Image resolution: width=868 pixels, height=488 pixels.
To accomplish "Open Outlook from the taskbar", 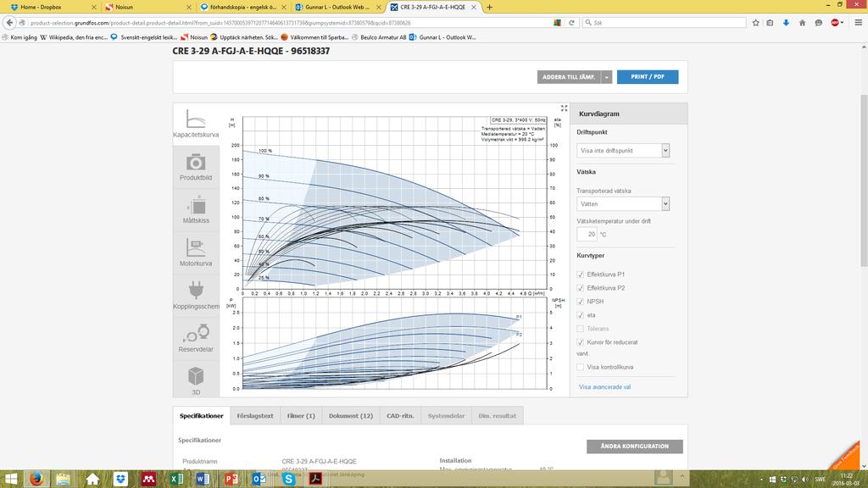I will pos(259,479).
